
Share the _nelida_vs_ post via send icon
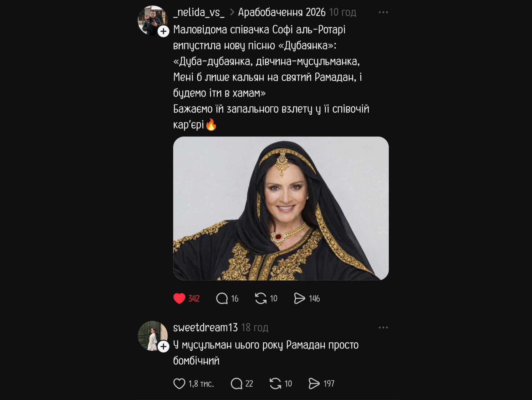[299, 298]
